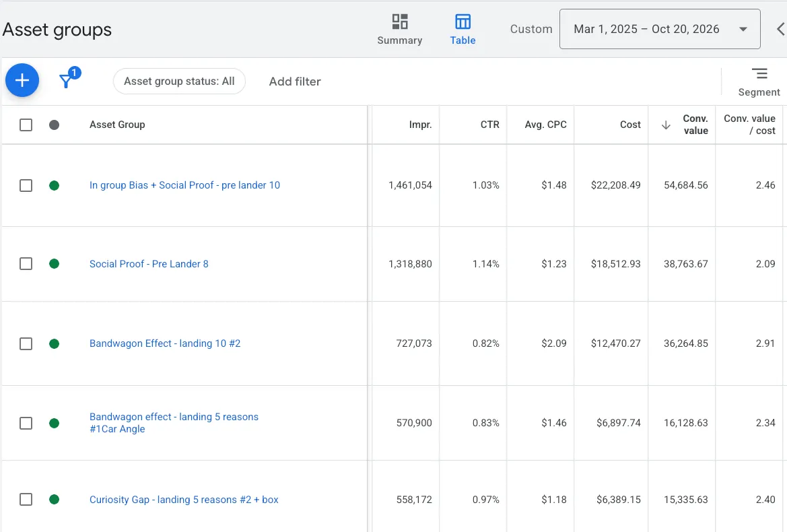Click the left chevron beside date range
Image resolution: width=787 pixels, height=532 pixels.
coord(780,29)
